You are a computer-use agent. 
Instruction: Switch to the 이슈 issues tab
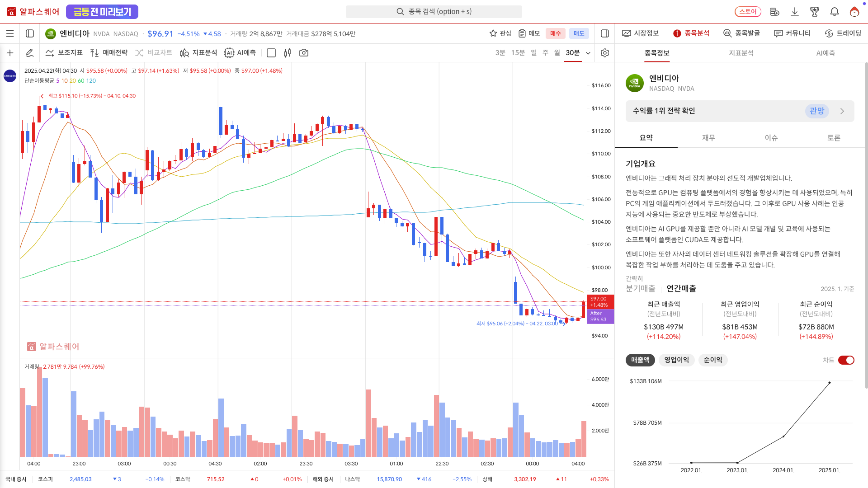(x=771, y=138)
